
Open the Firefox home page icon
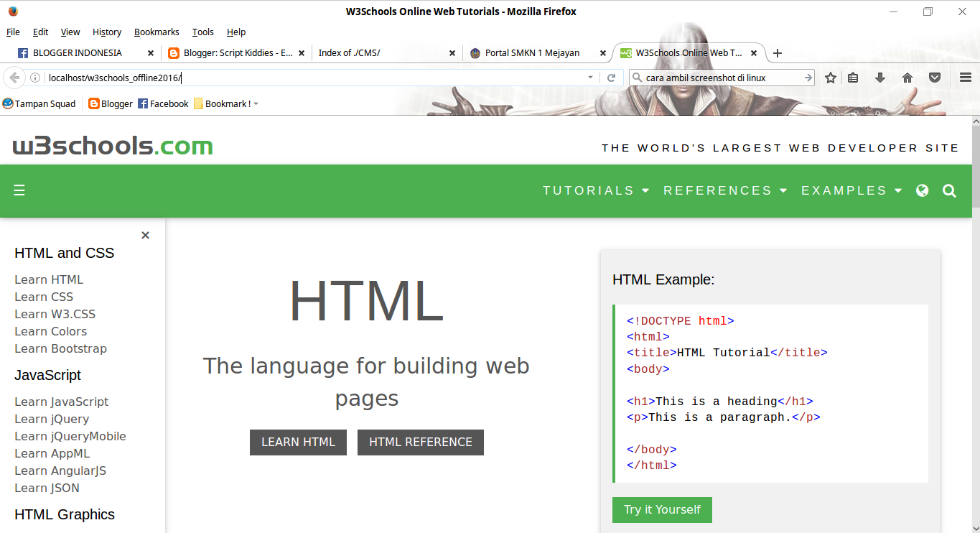click(x=907, y=77)
